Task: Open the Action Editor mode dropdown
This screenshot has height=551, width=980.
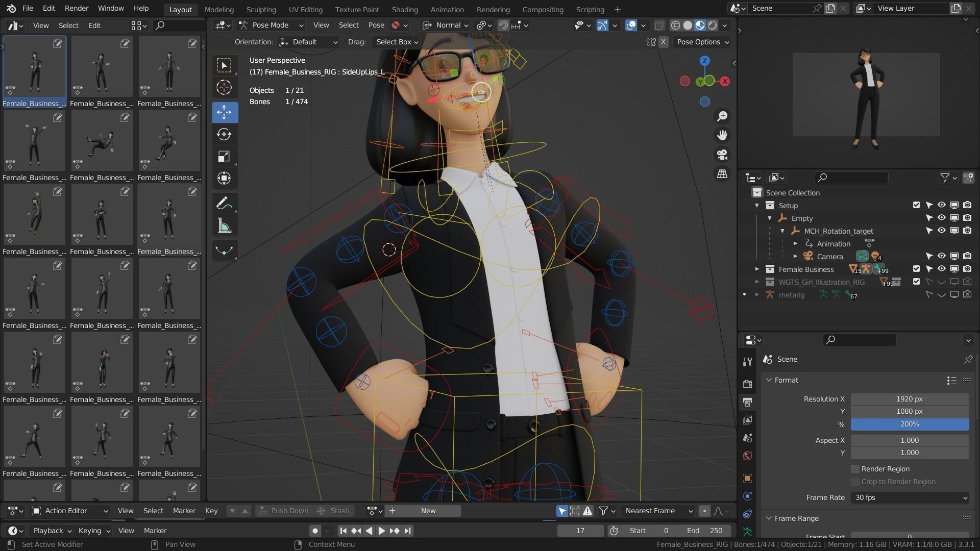Action: coord(70,511)
